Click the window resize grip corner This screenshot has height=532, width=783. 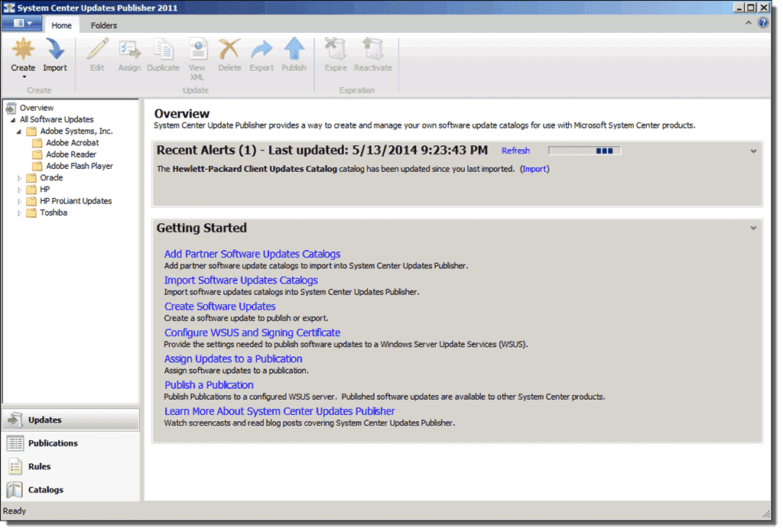pyautogui.click(x=766, y=514)
